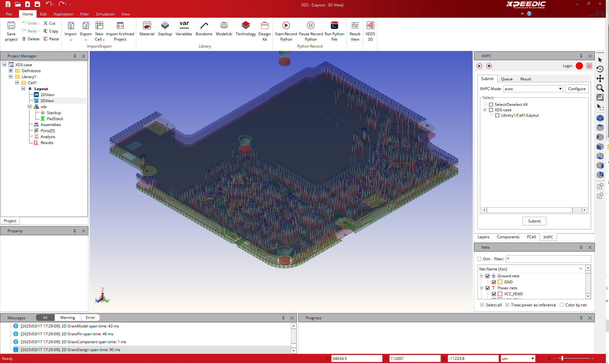Click the help question mark icon
This screenshot has width=609, height=364.
(529, 14)
